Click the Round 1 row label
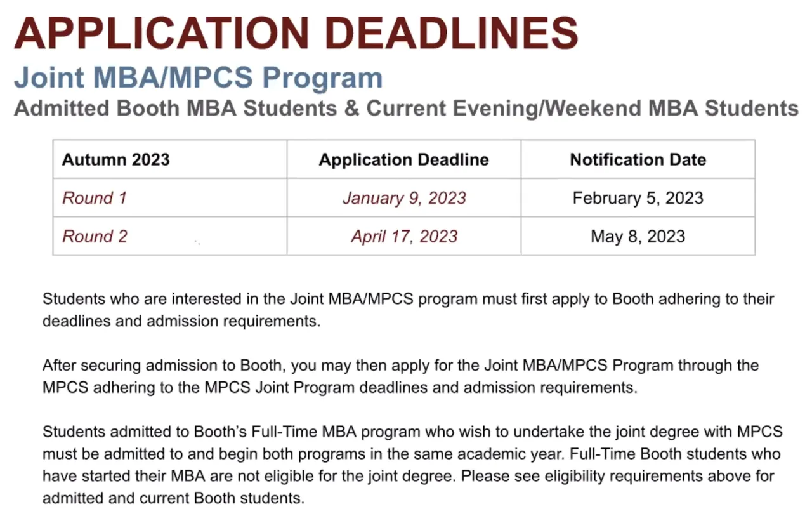This screenshot has height=516, width=812. pos(95,198)
